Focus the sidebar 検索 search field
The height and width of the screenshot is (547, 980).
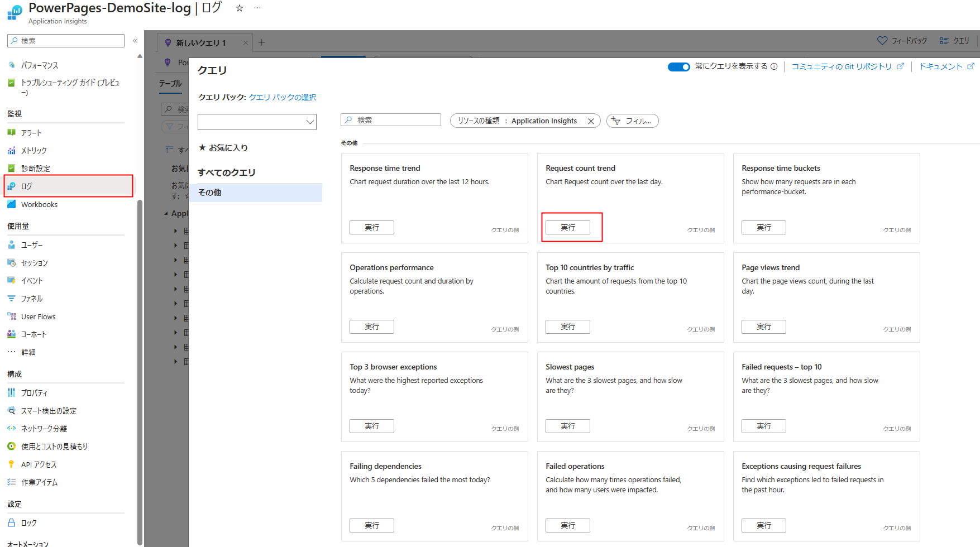(x=66, y=41)
